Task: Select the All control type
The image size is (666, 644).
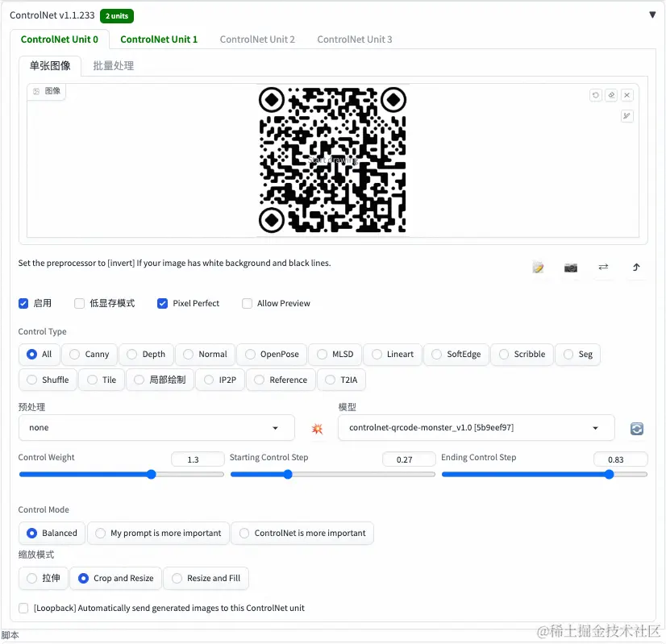Action: pos(39,354)
